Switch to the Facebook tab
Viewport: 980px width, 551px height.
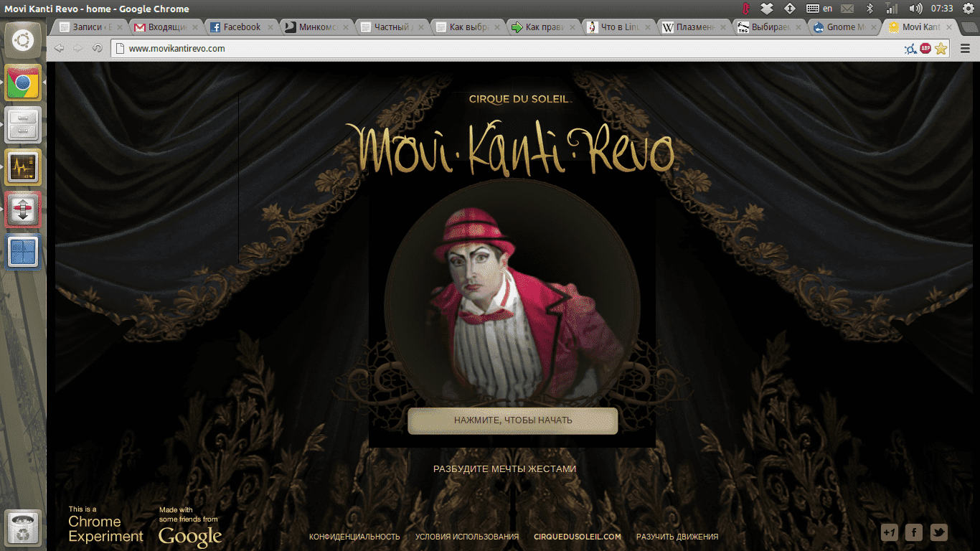click(x=242, y=27)
